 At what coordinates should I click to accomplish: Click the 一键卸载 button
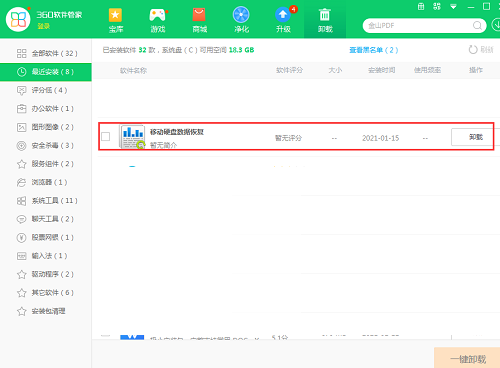[x=467, y=358]
